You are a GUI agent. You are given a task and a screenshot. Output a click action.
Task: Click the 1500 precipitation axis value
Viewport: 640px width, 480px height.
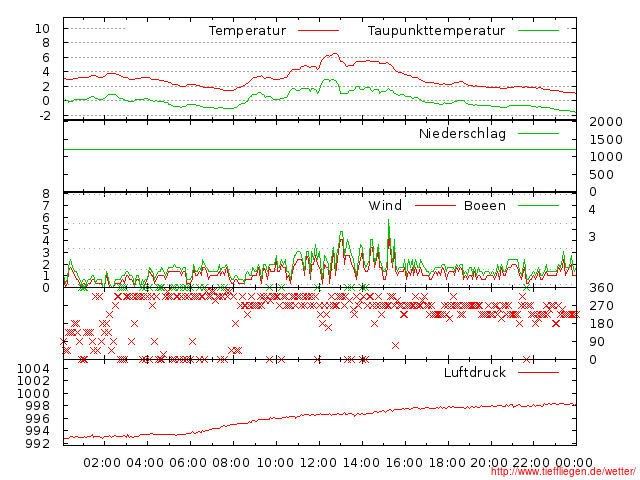pyautogui.click(x=606, y=140)
